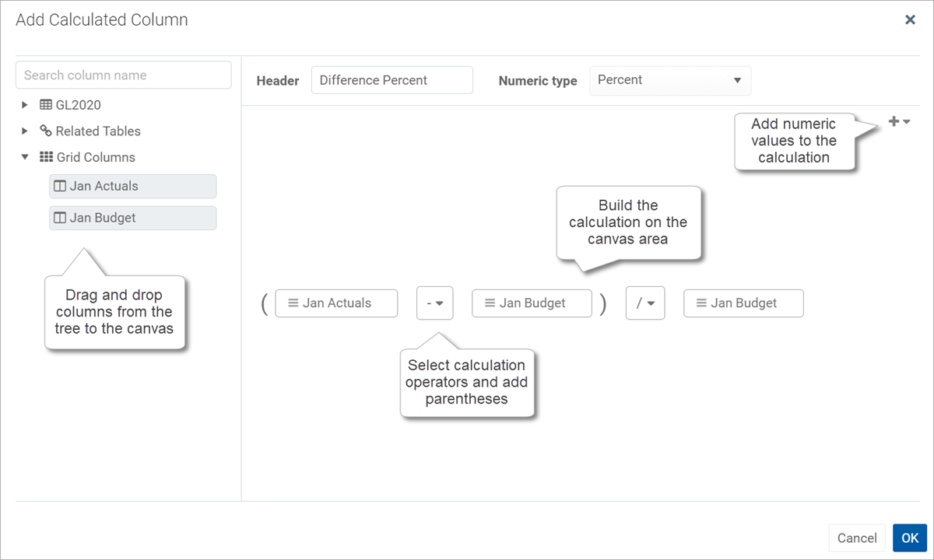Collapse the Grid Columns node
The image size is (934, 560).
click(25, 157)
